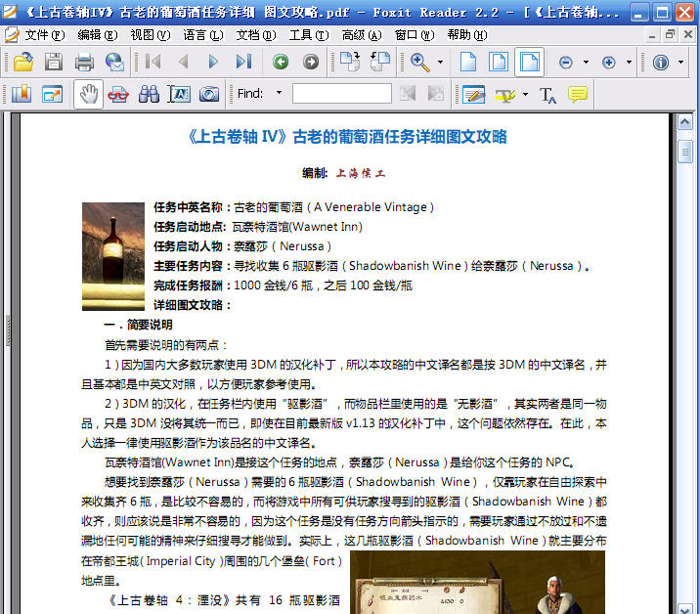Go to the next page arrow
700x614 pixels.
[213, 62]
